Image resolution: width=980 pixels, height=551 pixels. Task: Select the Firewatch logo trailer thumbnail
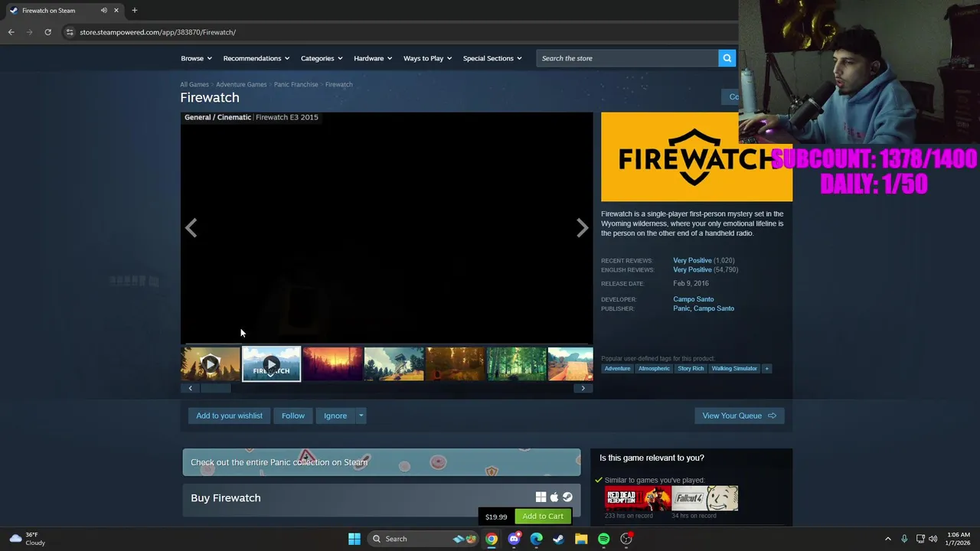tap(272, 364)
